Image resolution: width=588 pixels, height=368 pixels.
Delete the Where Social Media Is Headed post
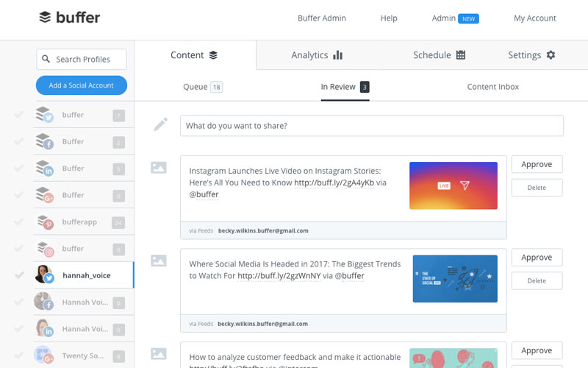click(537, 280)
